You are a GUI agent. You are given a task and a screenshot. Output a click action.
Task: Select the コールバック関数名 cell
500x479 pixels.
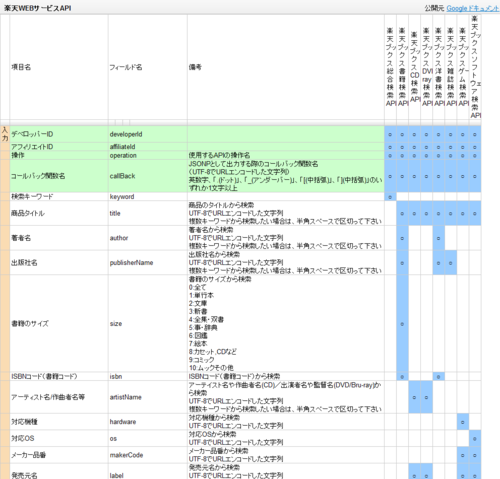coord(59,176)
